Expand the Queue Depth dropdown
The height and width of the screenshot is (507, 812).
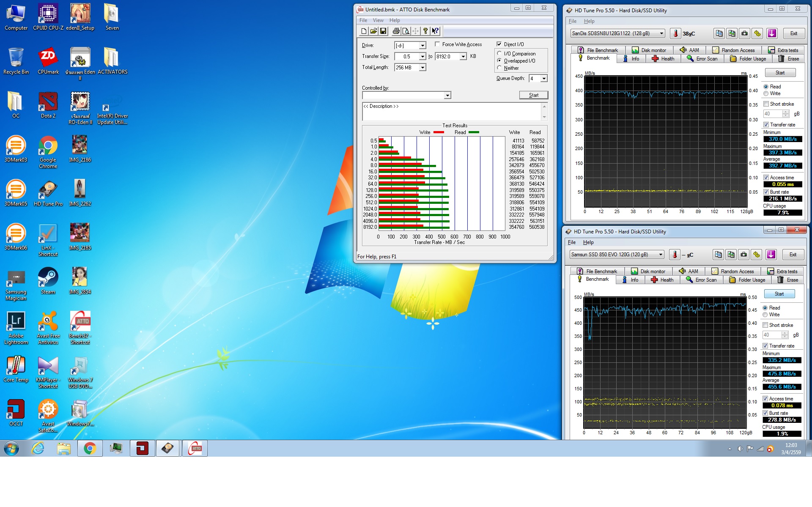pyautogui.click(x=544, y=79)
